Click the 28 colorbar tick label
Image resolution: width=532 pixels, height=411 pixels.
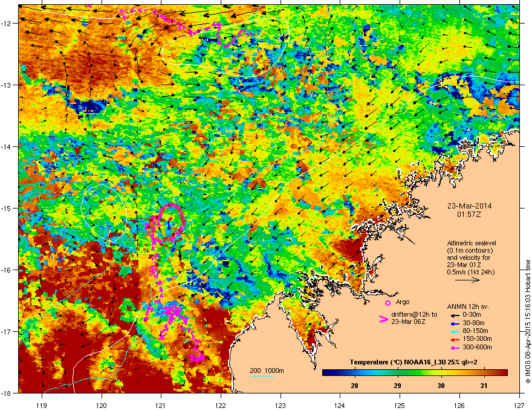[x=354, y=386]
